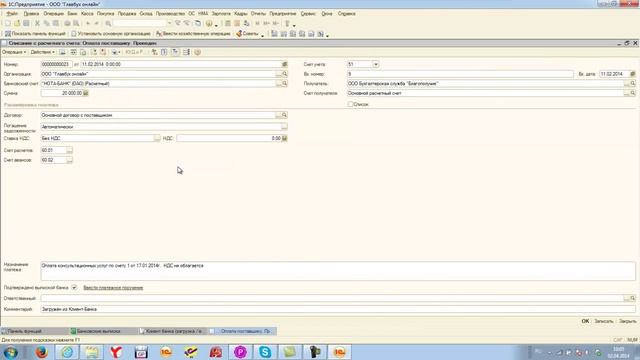Image resolution: width=640 pixels, height=360 pixels.
Task: Click into the Комментарий text field
Action: pyautogui.click(x=338, y=309)
